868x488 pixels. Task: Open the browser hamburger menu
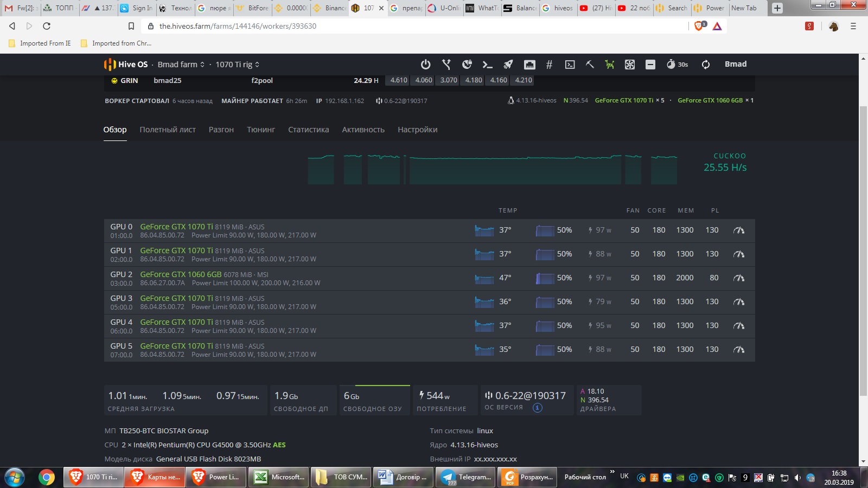click(x=853, y=26)
